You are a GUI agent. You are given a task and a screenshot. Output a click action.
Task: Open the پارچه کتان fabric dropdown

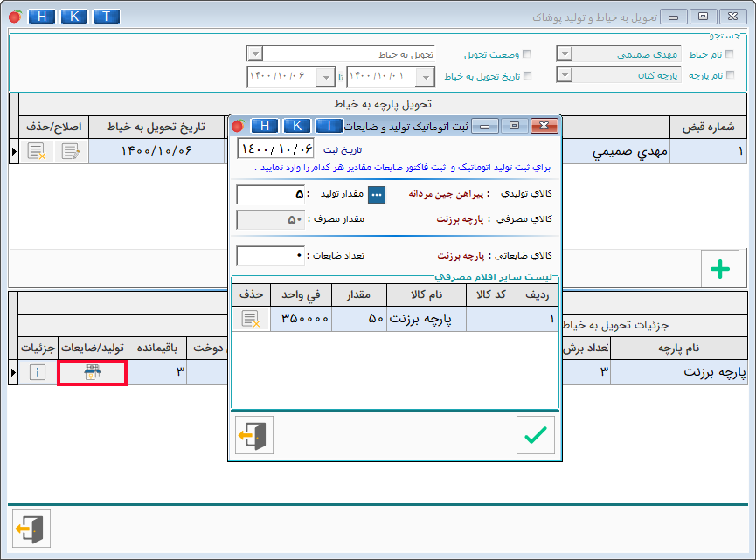pos(564,75)
